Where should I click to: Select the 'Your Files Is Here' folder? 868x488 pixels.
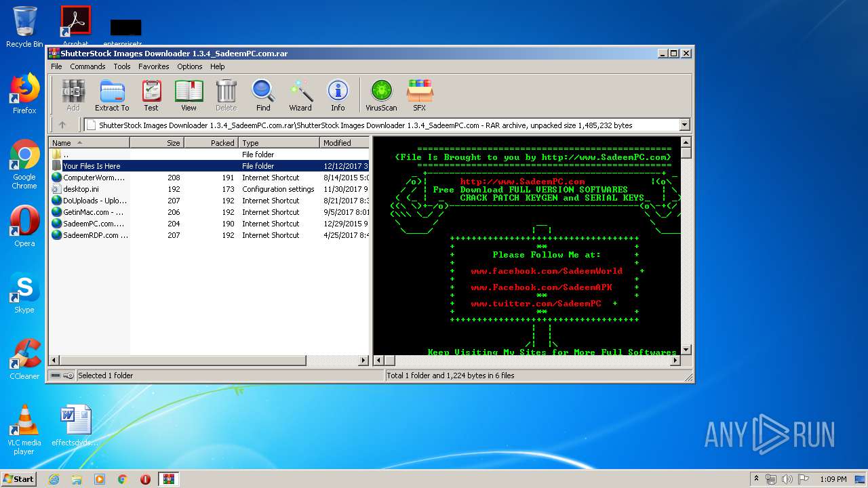click(x=210, y=166)
